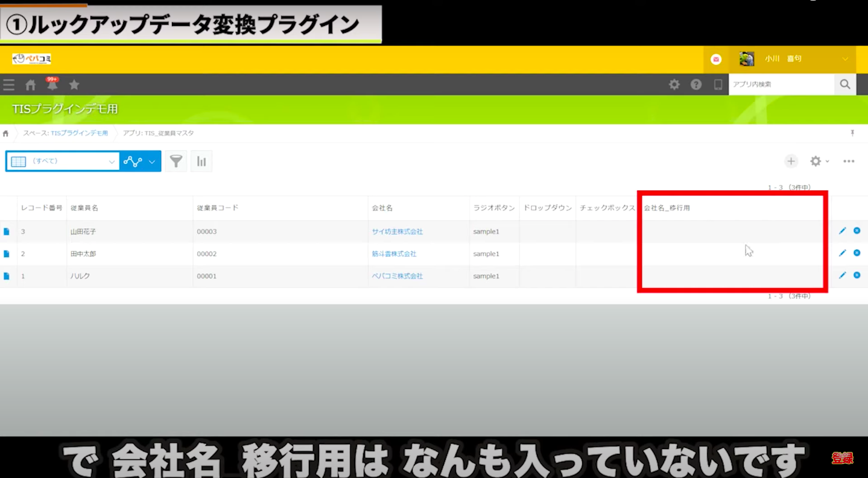Image resolution: width=868 pixels, height=478 pixels.
Task: Open the hamburger navigation menu
Action: (8, 85)
